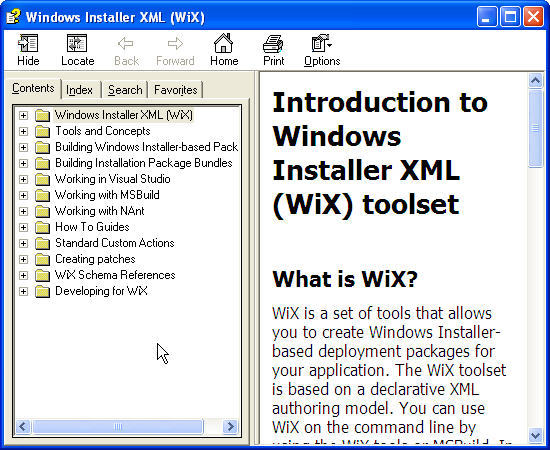The height and width of the screenshot is (450, 550).
Task: Expand the Working with NAnt node
Action: pyautogui.click(x=23, y=211)
